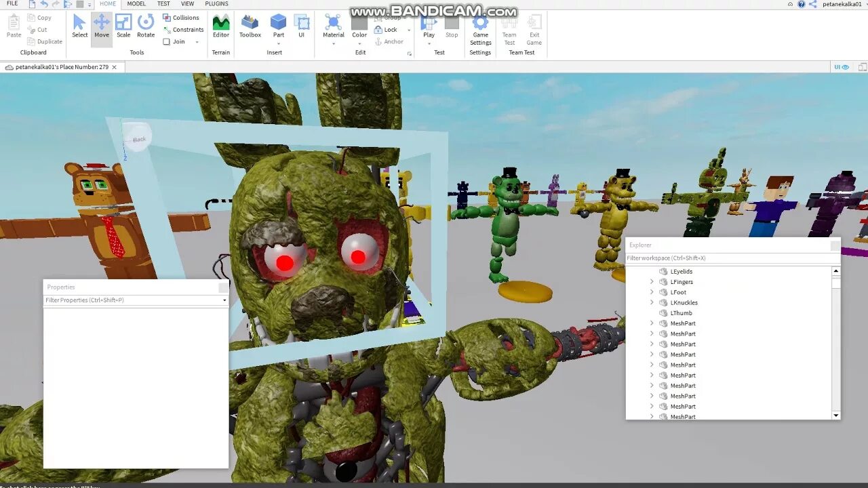The width and height of the screenshot is (868, 488).
Task: Switch to the TEST ribbon tab
Action: [x=164, y=4]
